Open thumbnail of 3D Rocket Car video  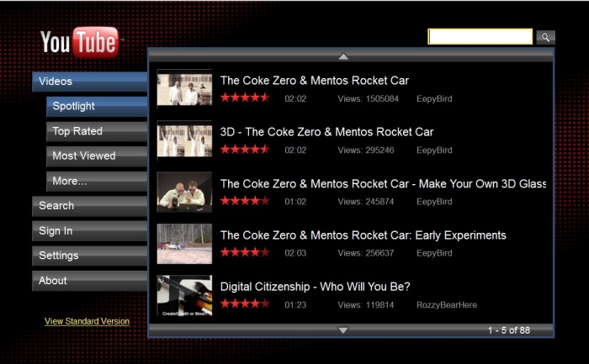(x=184, y=140)
